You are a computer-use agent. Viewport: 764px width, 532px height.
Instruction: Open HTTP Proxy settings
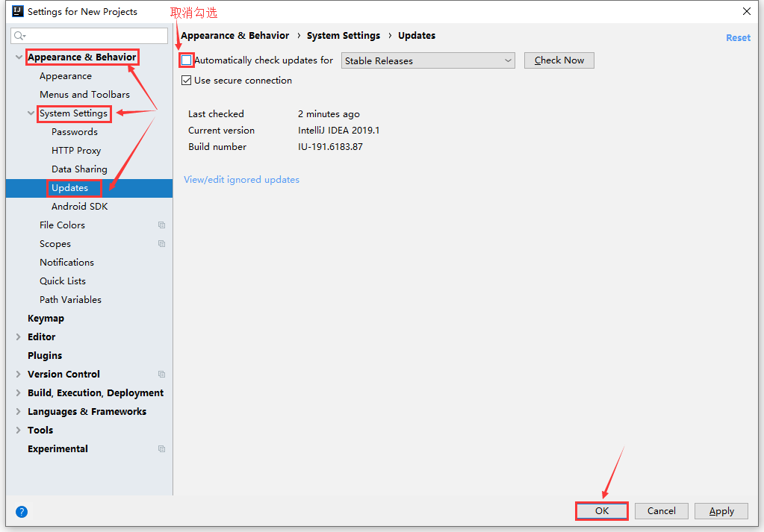76,151
